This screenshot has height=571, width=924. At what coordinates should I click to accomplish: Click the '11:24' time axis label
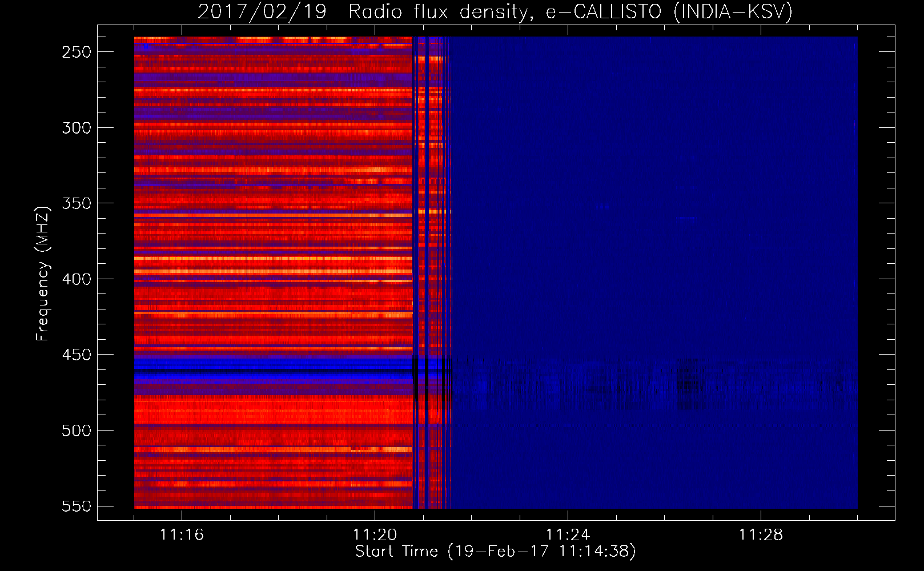pos(568,535)
